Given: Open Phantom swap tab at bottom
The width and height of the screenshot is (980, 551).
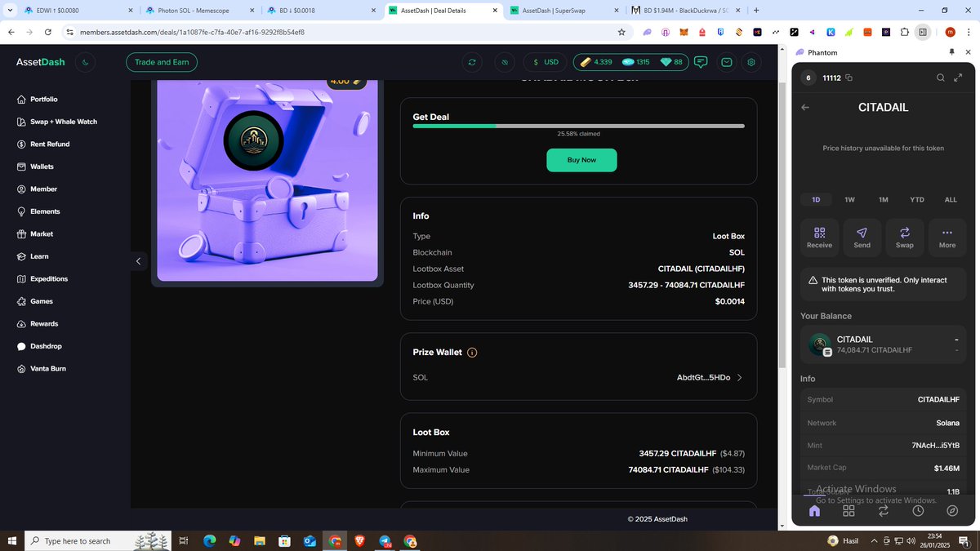Looking at the screenshot, I should (x=884, y=511).
